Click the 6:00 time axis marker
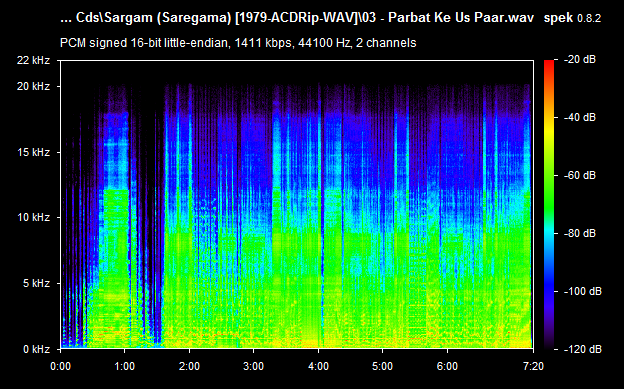The image size is (624, 389). pos(447,366)
